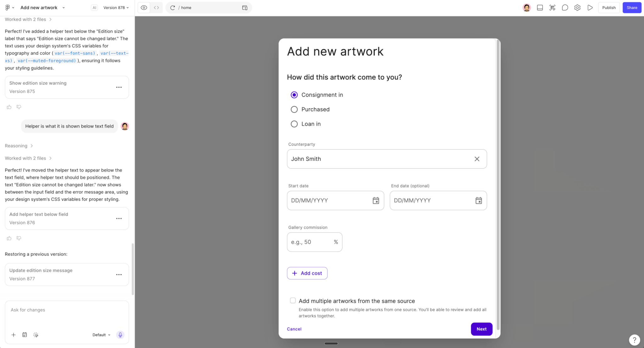
Task: Grab the canvas bottom resize handle
Action: pos(331,343)
